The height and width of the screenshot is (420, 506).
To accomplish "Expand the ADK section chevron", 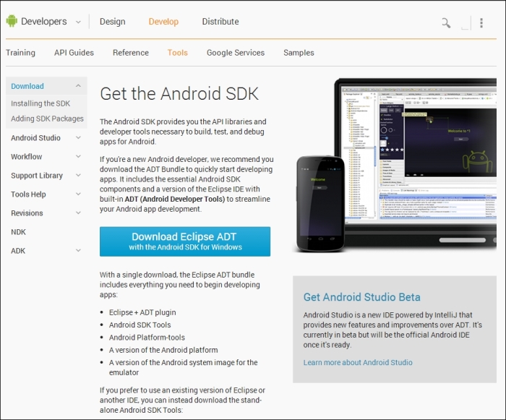I will 78,251.
